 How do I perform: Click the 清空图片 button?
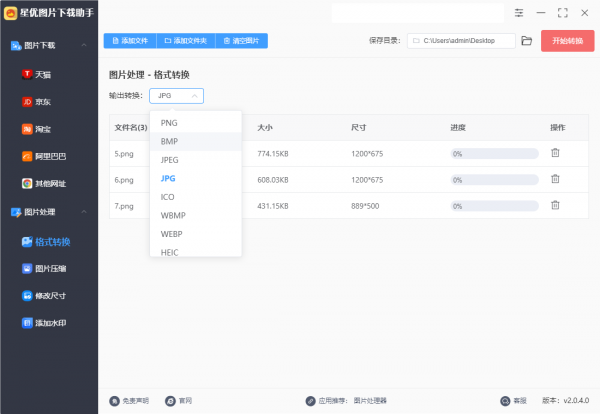pos(241,41)
